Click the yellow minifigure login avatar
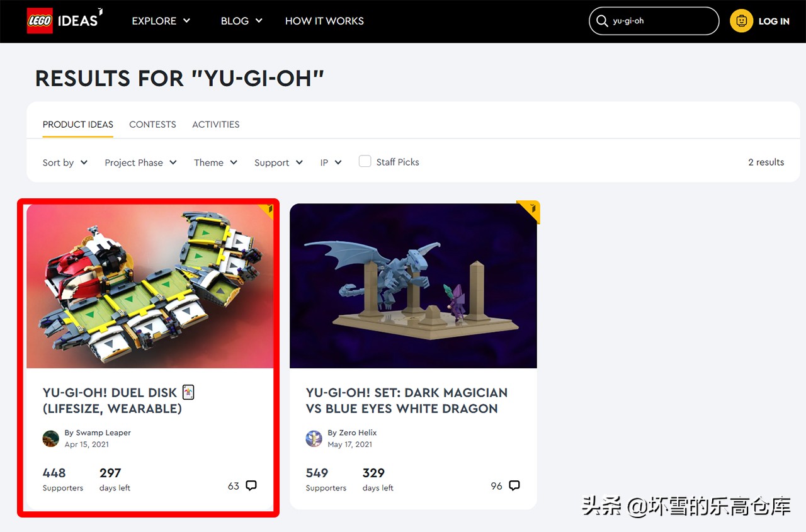This screenshot has width=806, height=532. (x=741, y=21)
